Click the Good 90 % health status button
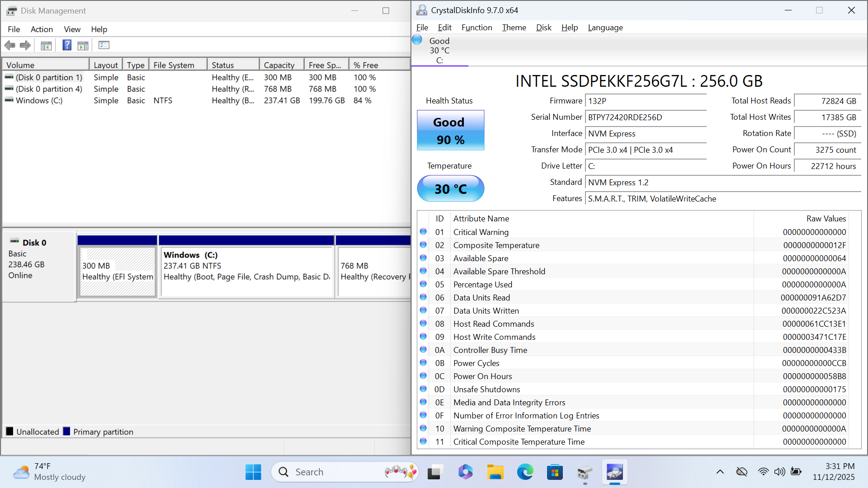 click(x=450, y=131)
